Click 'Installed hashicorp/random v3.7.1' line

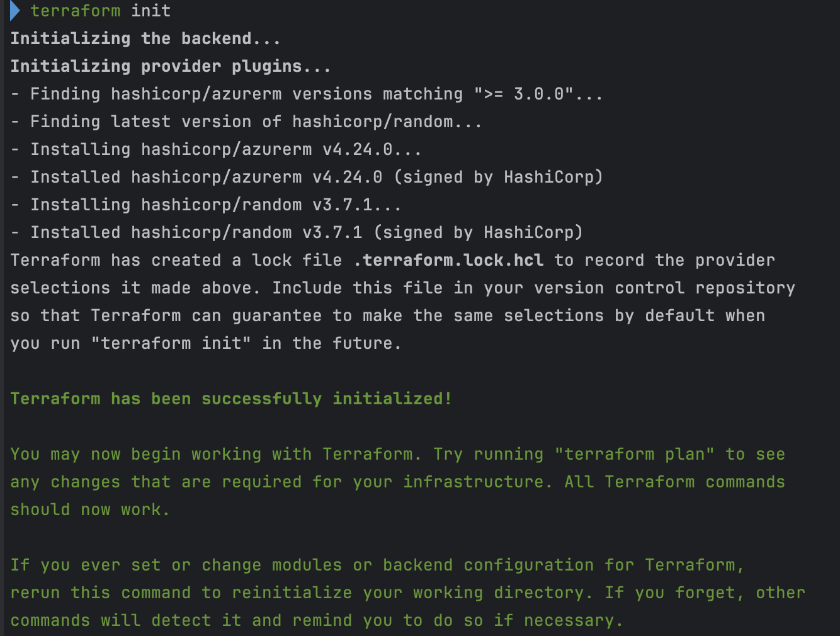(196, 232)
